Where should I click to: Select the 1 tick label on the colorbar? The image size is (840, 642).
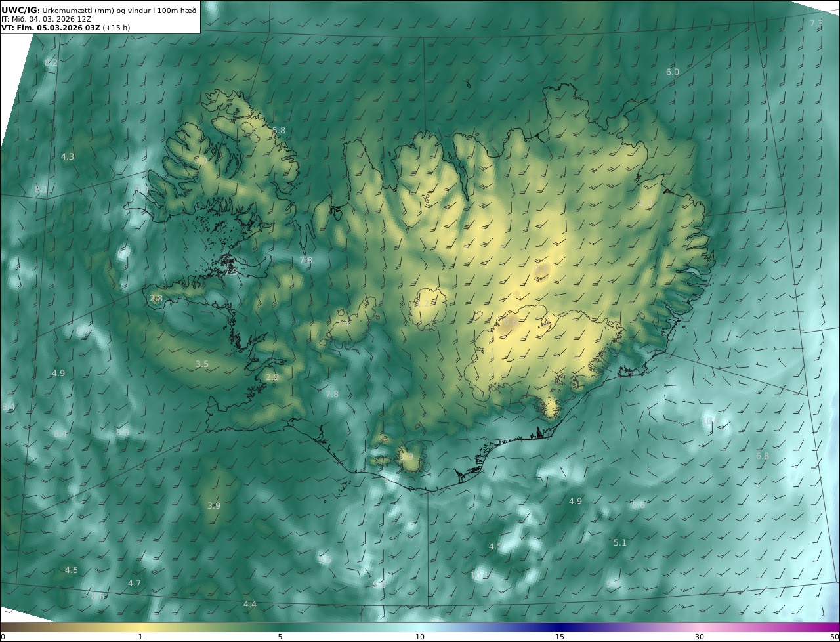point(140,637)
